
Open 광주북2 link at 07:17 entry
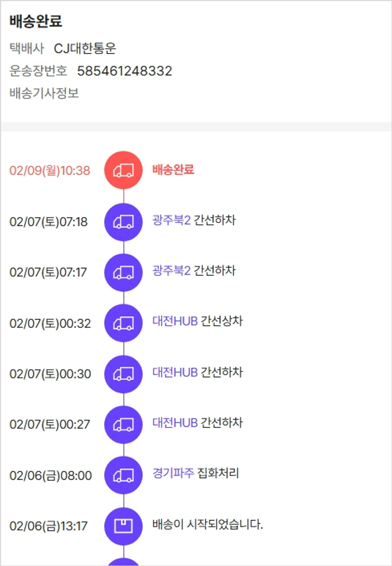tap(171, 271)
